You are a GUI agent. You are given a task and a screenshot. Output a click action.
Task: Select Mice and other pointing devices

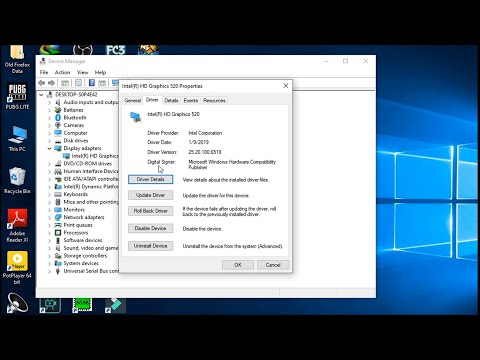pos(91,202)
